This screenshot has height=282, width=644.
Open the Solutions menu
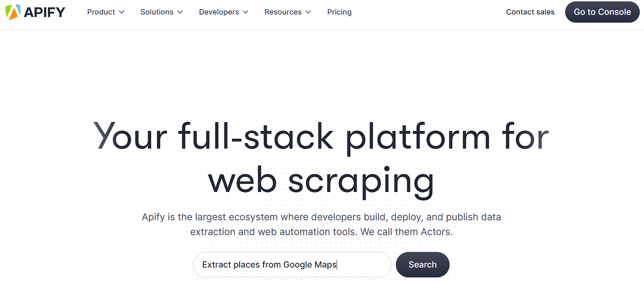point(162,12)
